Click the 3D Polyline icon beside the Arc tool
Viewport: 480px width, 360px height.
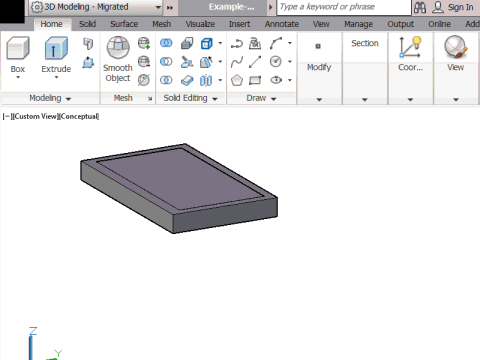coord(255,43)
